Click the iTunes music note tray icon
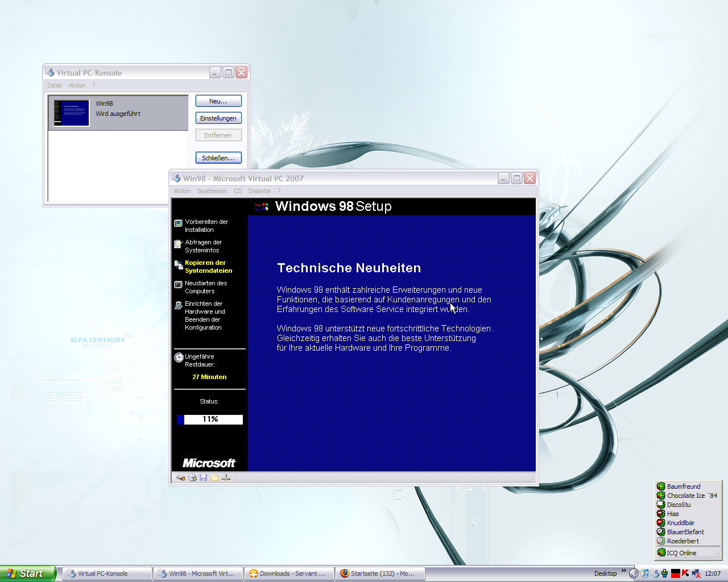The height and width of the screenshot is (582, 728). click(645, 573)
